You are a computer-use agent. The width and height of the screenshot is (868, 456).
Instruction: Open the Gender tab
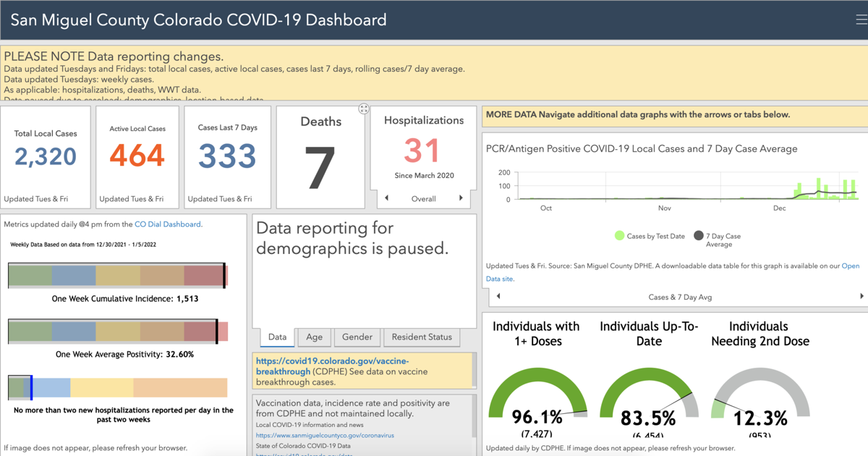357,337
